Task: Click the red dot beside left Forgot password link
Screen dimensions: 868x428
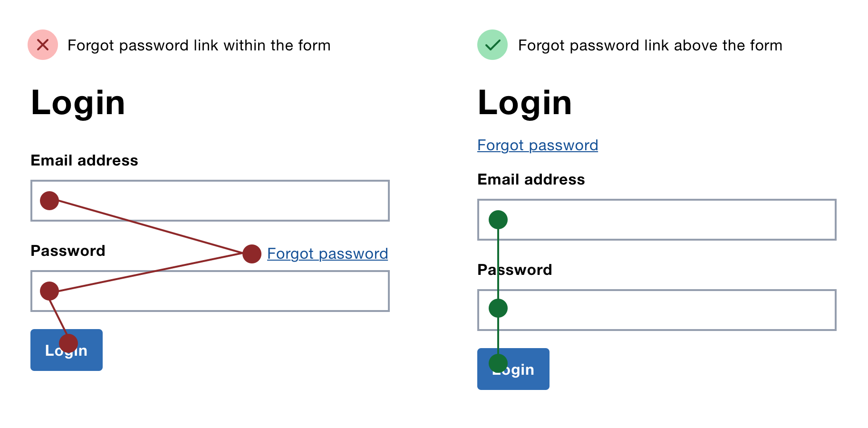Action: [x=252, y=254]
